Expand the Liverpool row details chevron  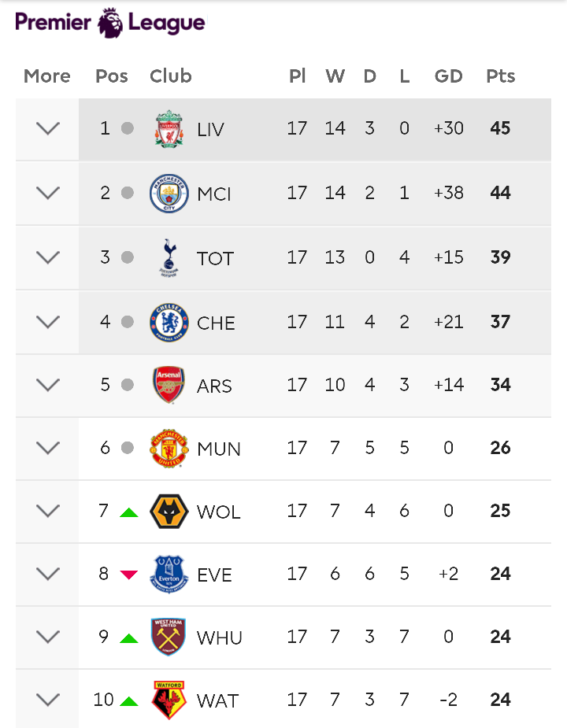pos(48,128)
